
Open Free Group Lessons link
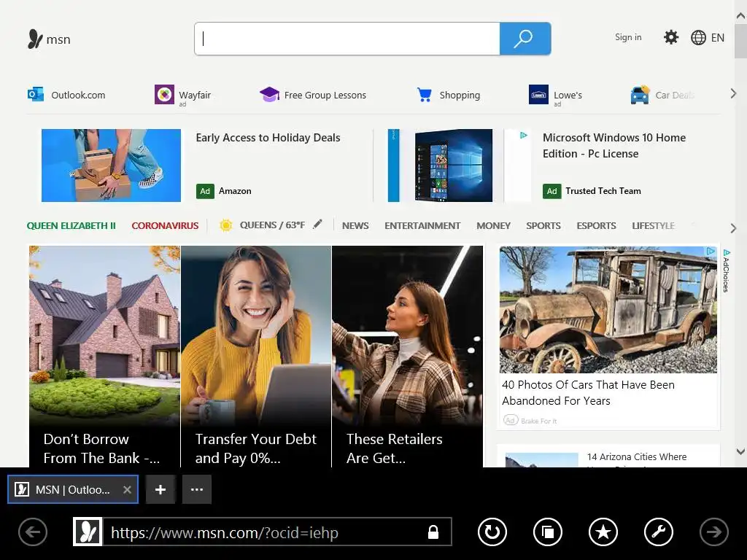pos(325,95)
